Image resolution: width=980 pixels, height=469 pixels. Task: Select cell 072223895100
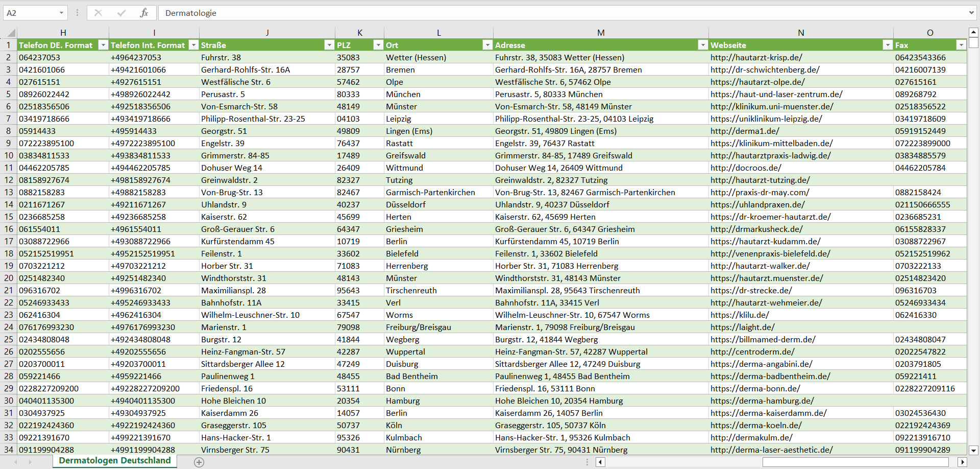click(x=63, y=143)
